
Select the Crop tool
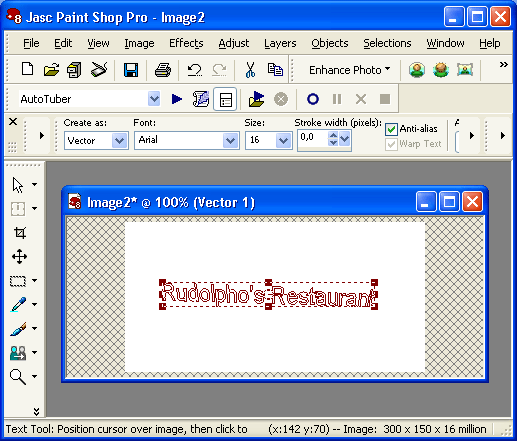[20, 233]
